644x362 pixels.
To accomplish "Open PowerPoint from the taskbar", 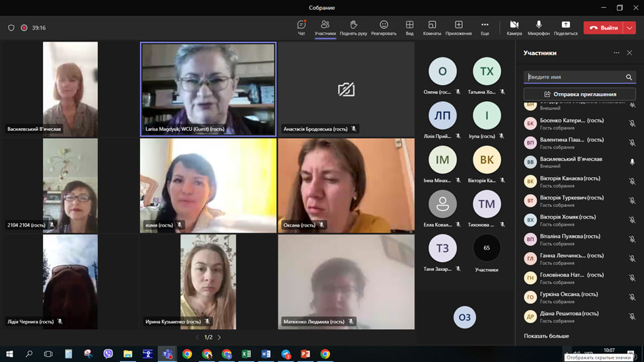I will tap(305, 354).
